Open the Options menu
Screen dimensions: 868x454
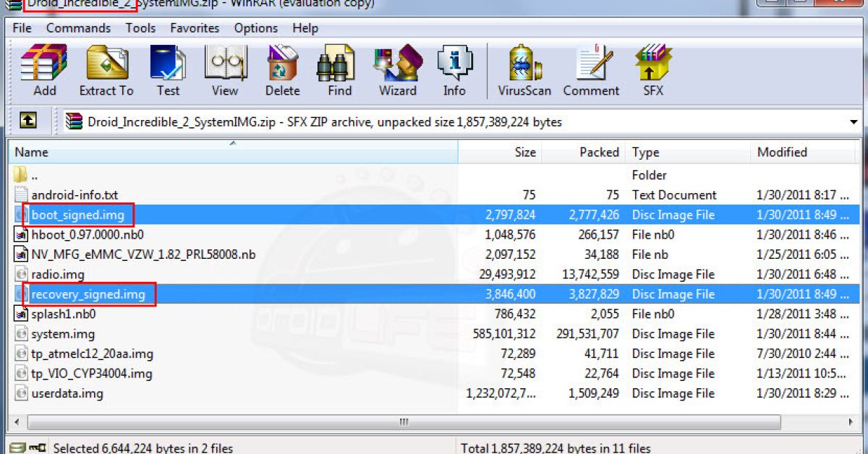(255, 28)
